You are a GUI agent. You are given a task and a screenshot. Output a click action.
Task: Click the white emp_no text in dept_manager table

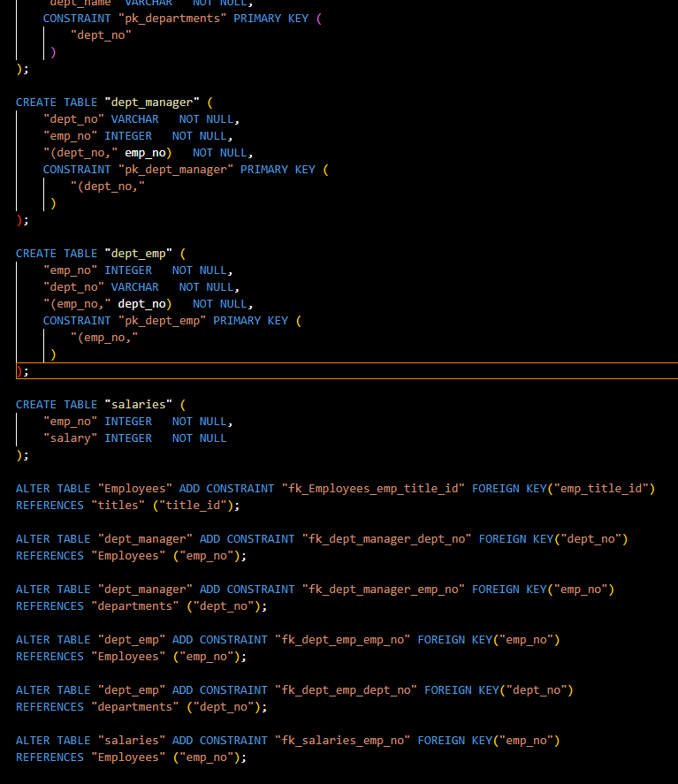[x=145, y=153]
